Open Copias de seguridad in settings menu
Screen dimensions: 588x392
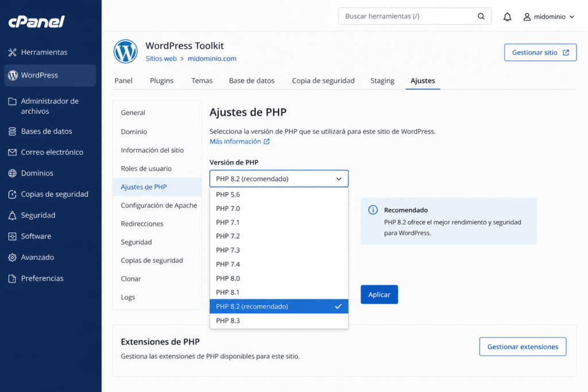(x=157, y=260)
